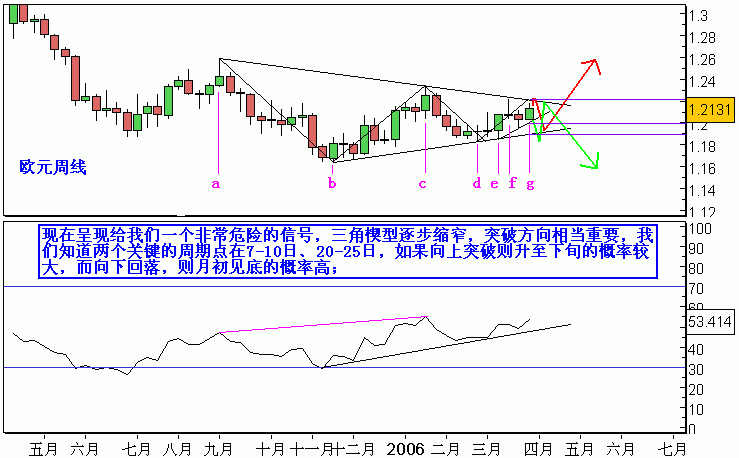
Task: Click the 四月 month label on the time axis
Action: pyautogui.click(x=538, y=449)
